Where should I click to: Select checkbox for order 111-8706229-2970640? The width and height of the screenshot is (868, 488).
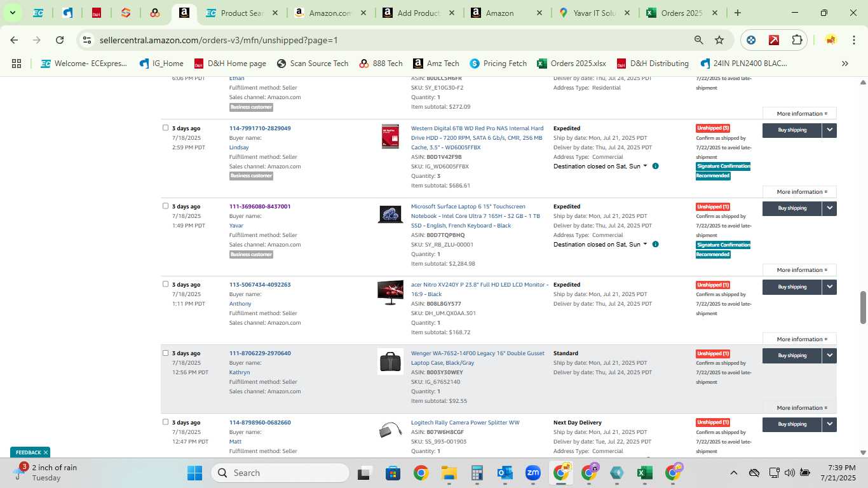coord(165,353)
